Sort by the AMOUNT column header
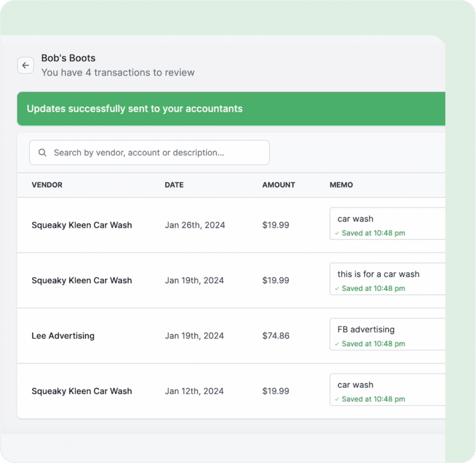Viewport: 476px width, 463px height. click(279, 185)
